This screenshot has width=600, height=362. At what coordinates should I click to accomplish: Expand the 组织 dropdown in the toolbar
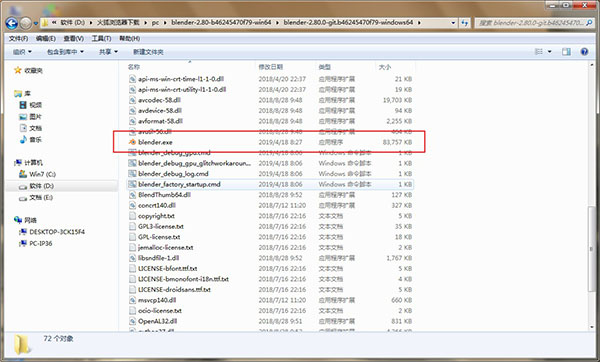point(22,52)
